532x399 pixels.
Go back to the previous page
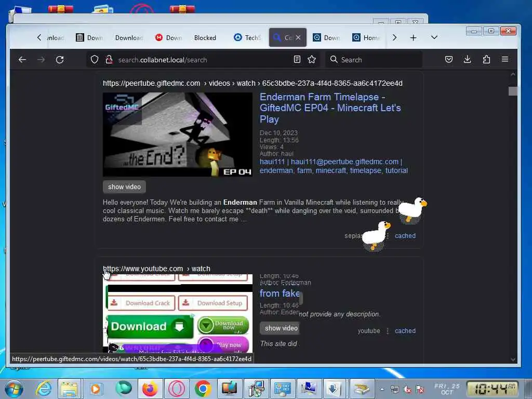click(22, 60)
